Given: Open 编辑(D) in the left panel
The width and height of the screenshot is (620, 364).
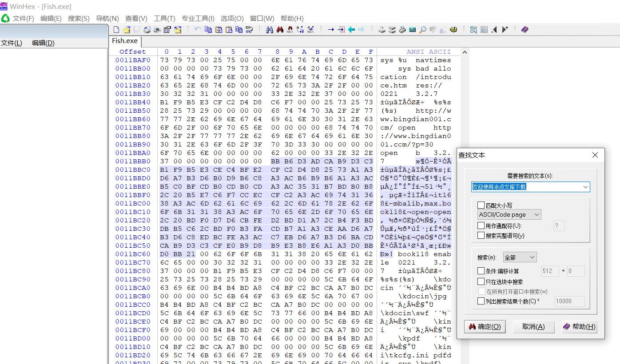Looking at the screenshot, I should click(x=43, y=43).
